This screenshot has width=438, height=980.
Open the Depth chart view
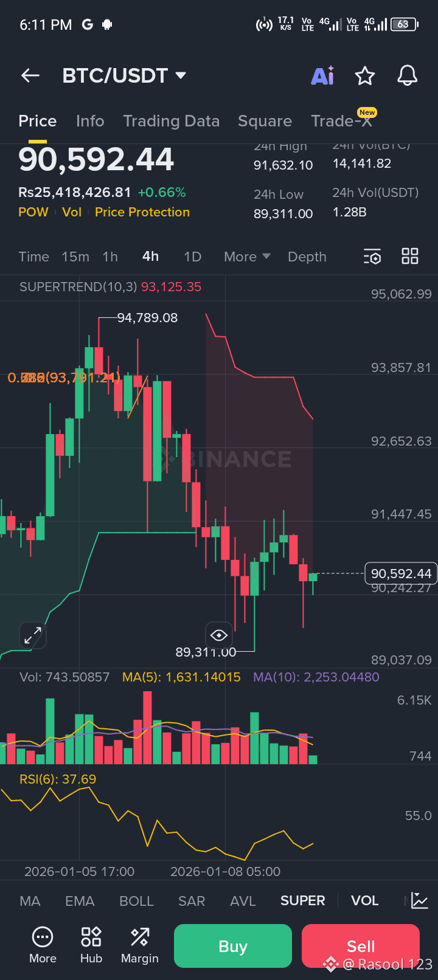[307, 257]
